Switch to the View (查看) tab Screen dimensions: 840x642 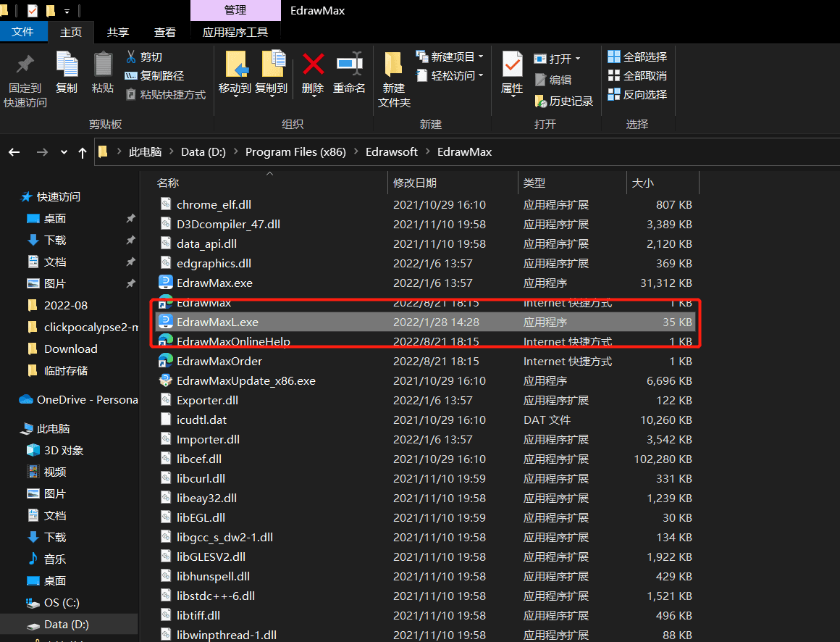[x=165, y=32]
